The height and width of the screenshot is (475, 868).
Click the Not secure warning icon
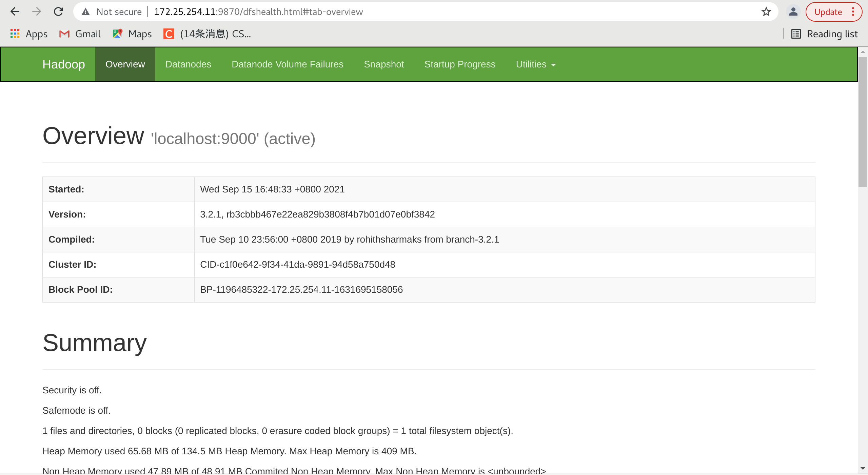(x=86, y=12)
